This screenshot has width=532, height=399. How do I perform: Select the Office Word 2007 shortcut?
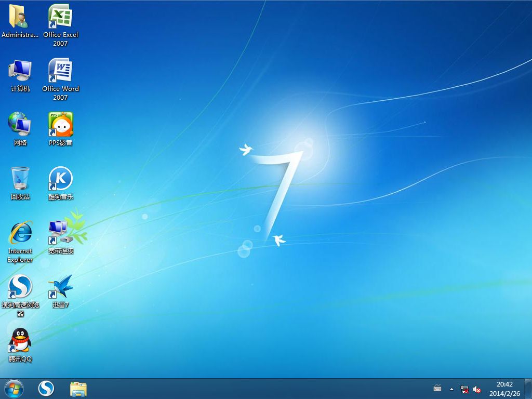click(60, 79)
